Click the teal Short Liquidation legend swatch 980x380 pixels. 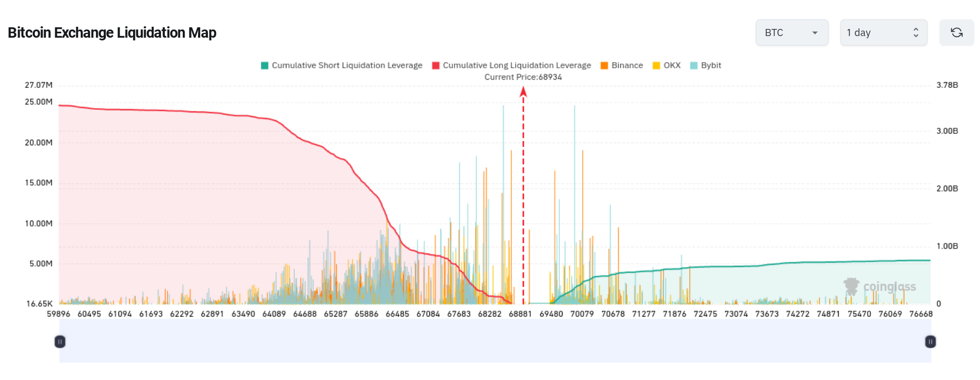265,66
